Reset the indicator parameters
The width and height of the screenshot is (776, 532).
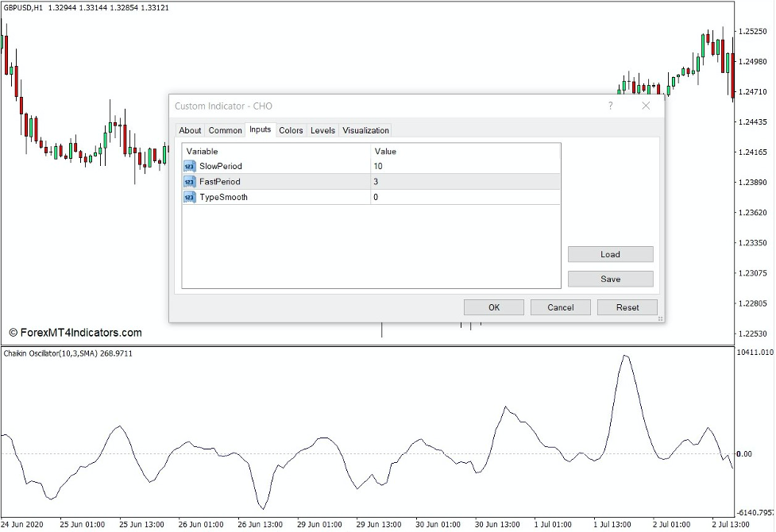click(x=627, y=306)
